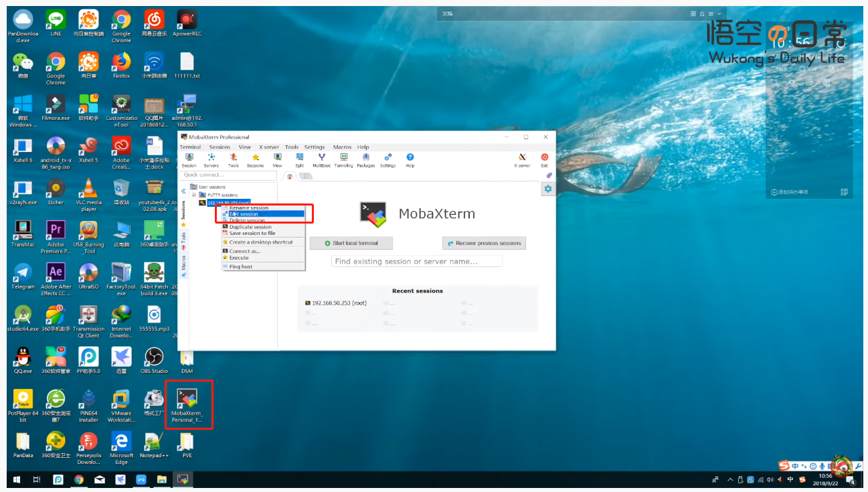Expand the PuTTY sessions tree node
Viewport: 868px width, 492px height.
[194, 195]
